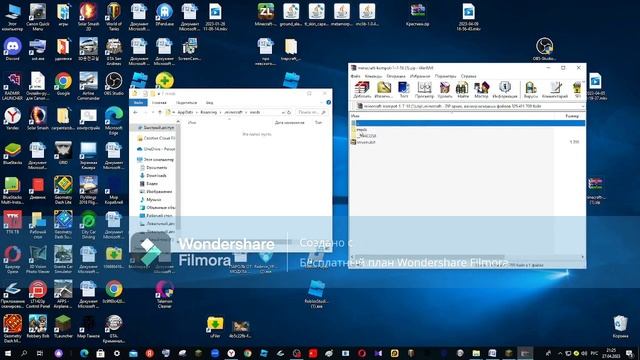Select the OBS Studio icon beside Airline Commander
Screen dimensions: 640x360
(x=113, y=84)
